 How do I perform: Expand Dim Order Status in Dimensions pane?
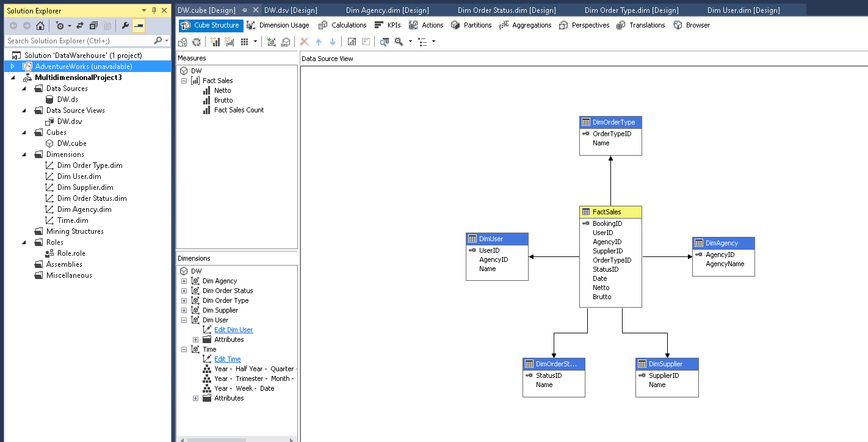point(184,291)
